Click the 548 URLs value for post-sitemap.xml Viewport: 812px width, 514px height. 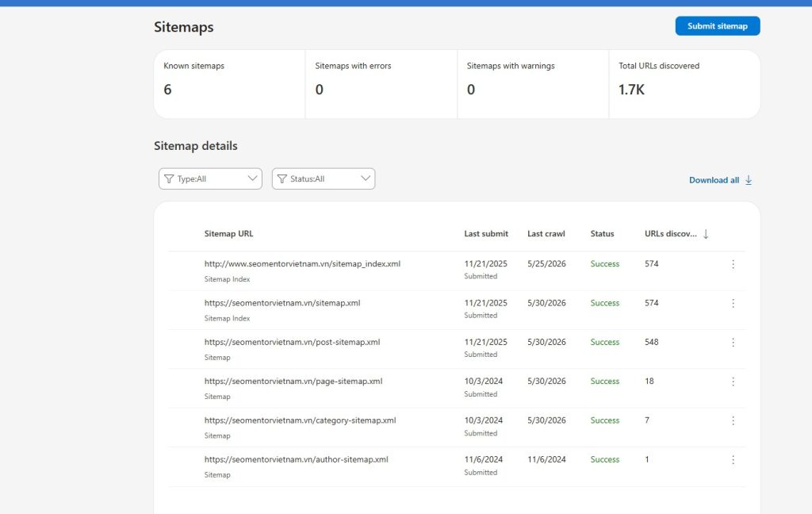pyautogui.click(x=652, y=342)
